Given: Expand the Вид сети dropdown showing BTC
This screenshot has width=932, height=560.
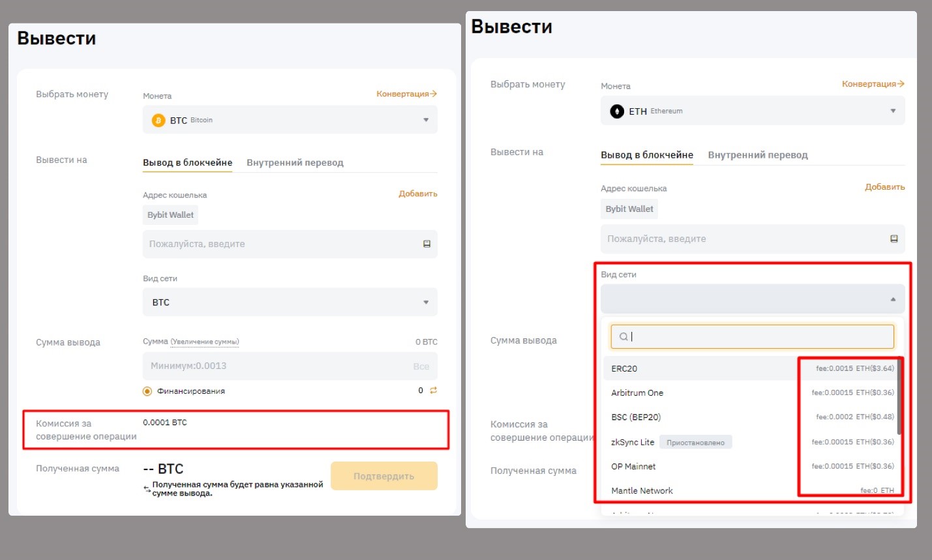Looking at the screenshot, I should tap(290, 302).
